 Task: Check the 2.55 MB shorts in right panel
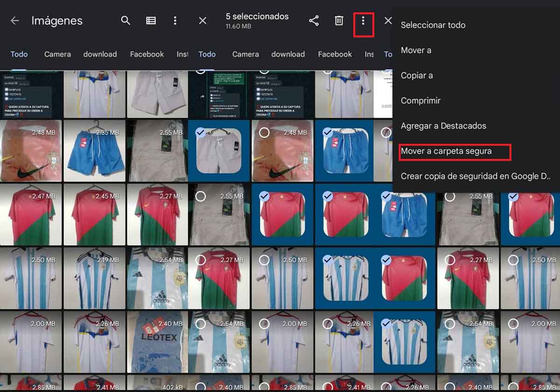tap(450, 196)
